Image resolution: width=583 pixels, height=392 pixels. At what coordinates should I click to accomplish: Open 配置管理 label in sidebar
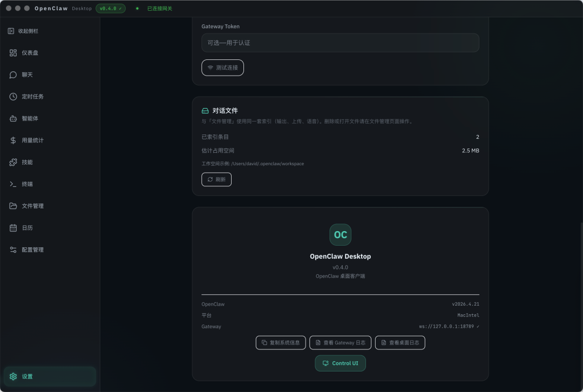(33, 250)
